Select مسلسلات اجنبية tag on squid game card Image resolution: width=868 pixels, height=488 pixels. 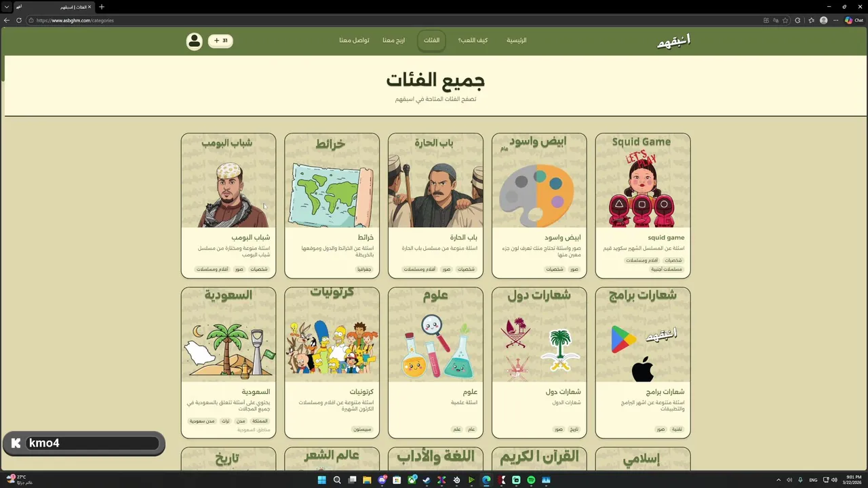(666, 270)
